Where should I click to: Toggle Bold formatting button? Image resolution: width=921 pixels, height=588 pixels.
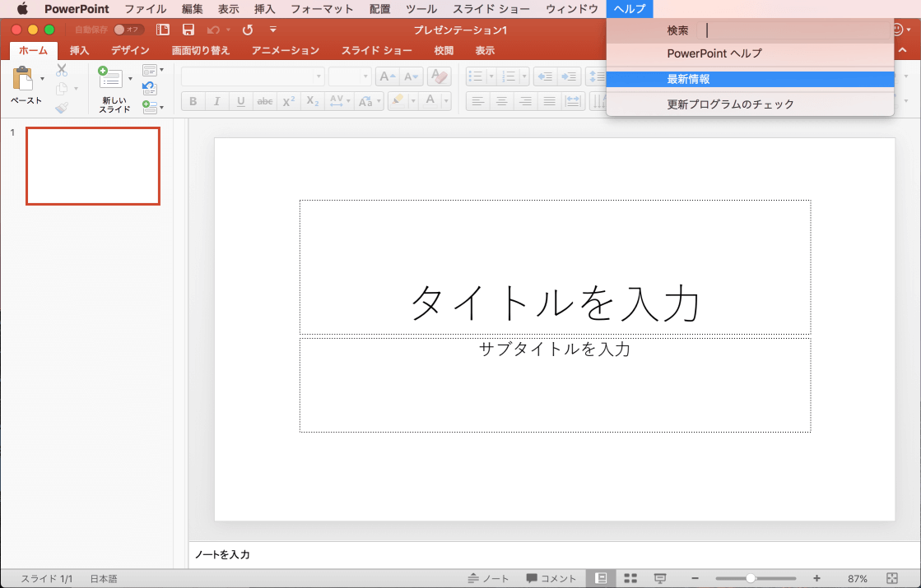pyautogui.click(x=193, y=101)
